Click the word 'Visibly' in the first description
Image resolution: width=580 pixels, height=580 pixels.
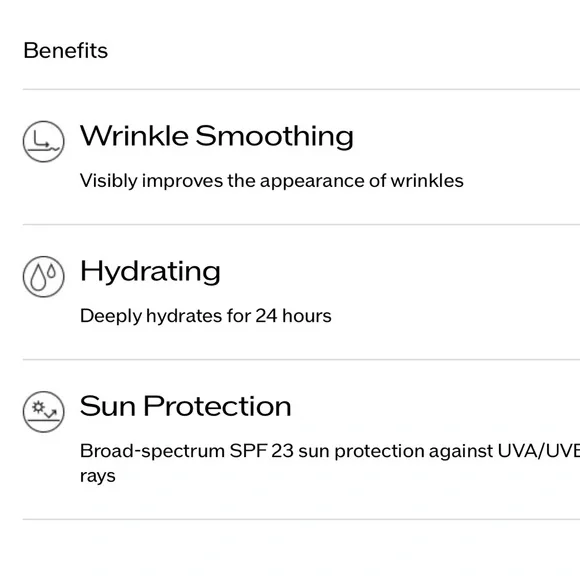click(x=109, y=181)
